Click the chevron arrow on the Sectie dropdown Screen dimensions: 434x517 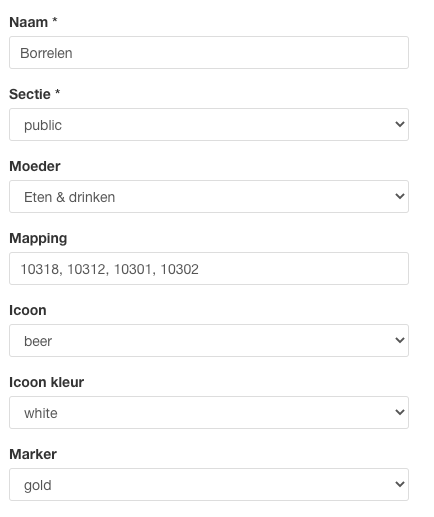point(400,124)
